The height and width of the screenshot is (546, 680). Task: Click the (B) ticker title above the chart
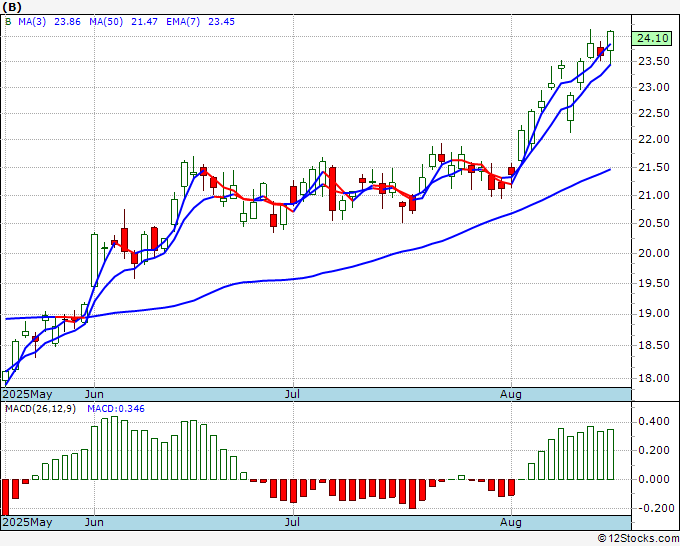click(12, 7)
